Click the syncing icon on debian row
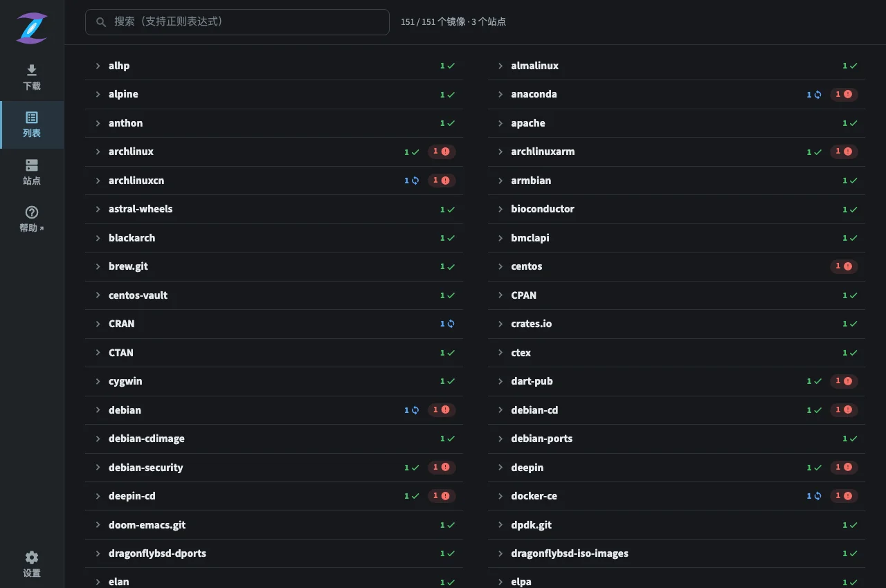 tap(415, 410)
